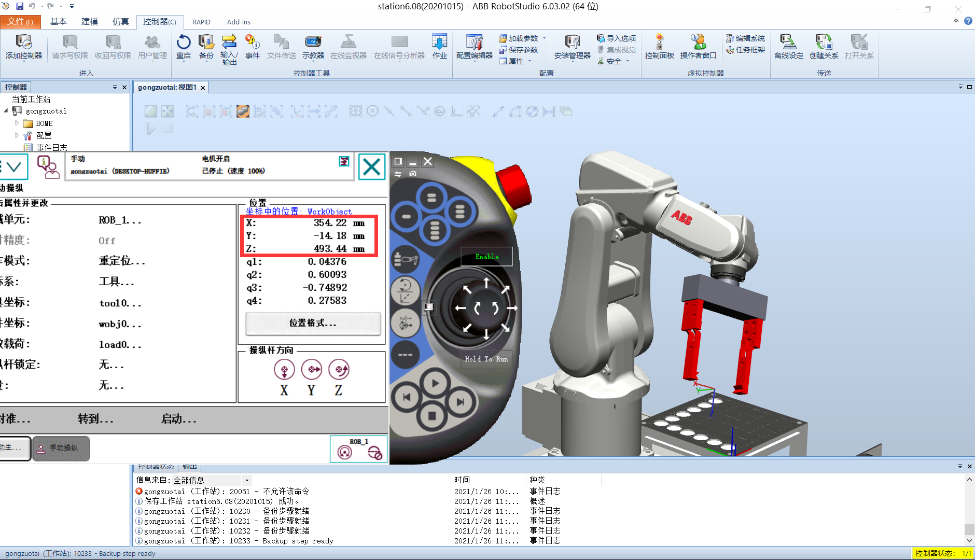Switch to the 输出 tab in bottom panel
The height and width of the screenshot is (560, 975).
(x=189, y=466)
